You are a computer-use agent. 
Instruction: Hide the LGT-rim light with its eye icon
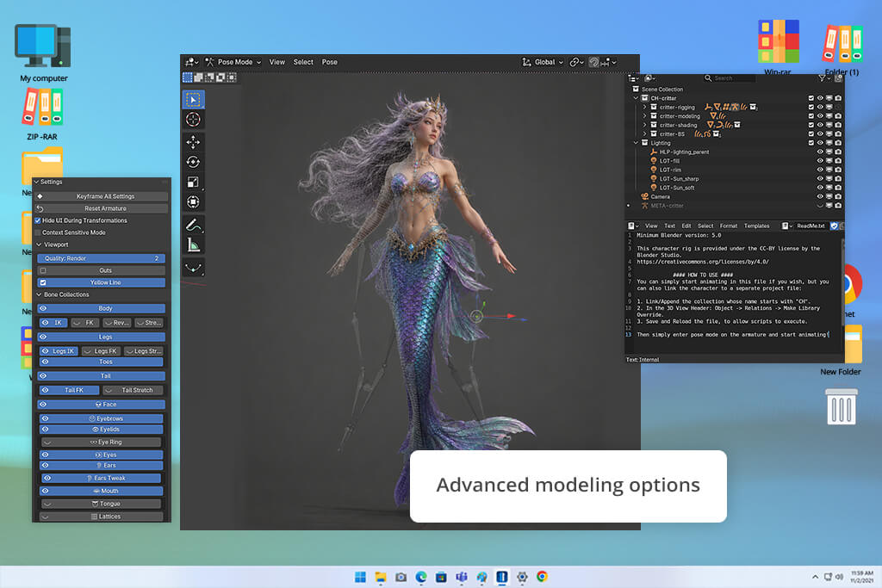[820, 170]
